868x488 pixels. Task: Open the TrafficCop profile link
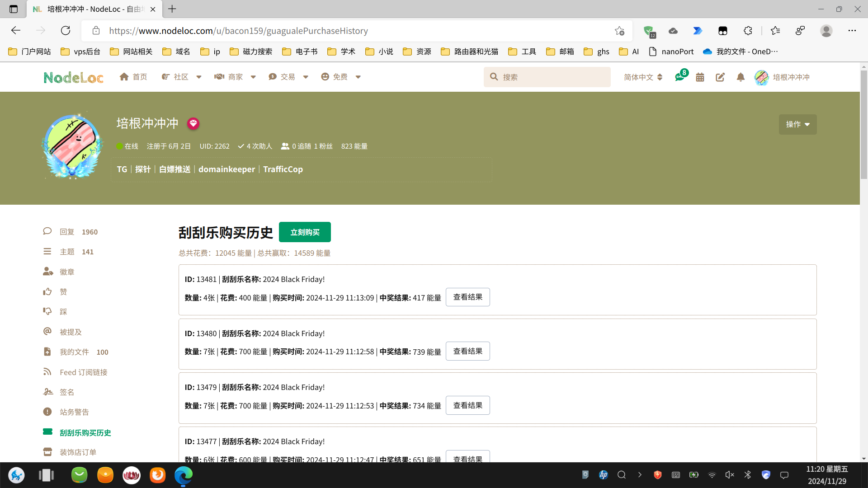tap(283, 169)
